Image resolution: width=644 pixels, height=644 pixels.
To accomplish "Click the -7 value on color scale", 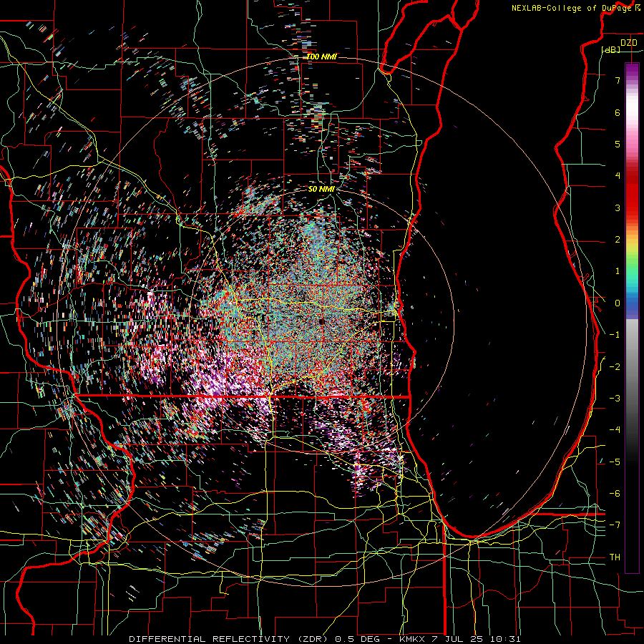I will tap(615, 525).
